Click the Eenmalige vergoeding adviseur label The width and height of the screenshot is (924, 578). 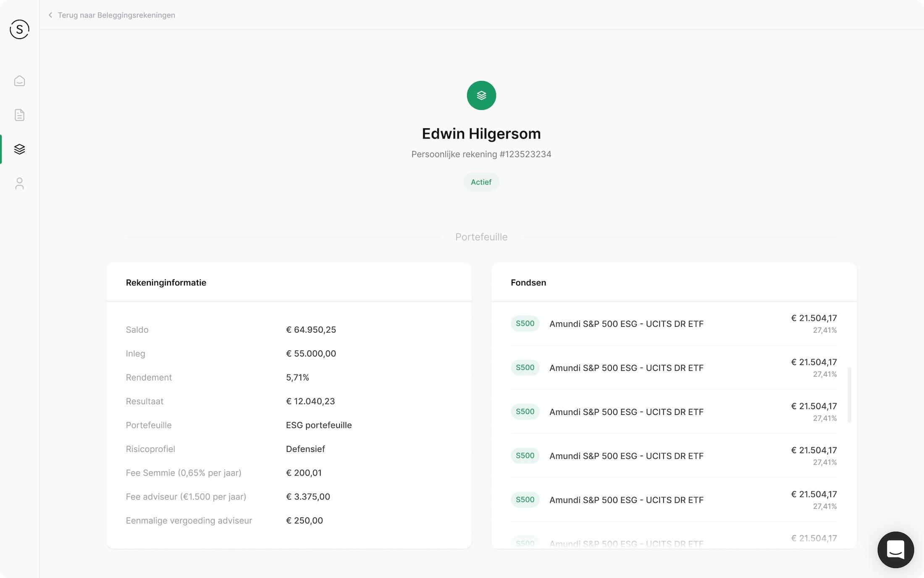click(189, 520)
